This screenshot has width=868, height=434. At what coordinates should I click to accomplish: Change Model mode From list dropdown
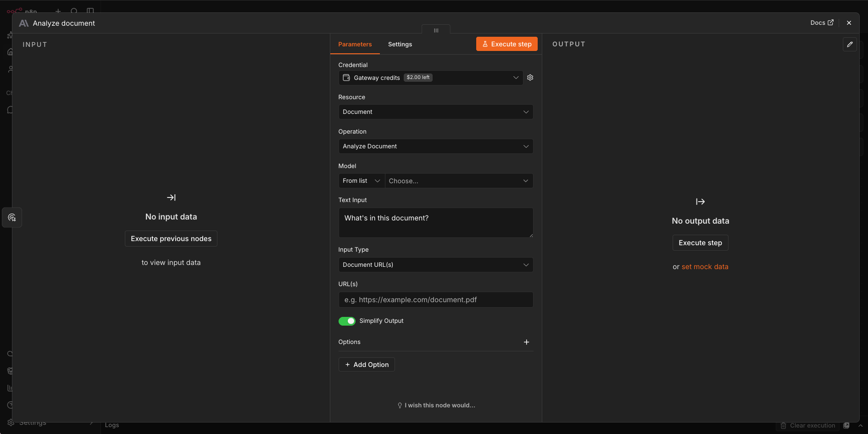click(x=362, y=181)
